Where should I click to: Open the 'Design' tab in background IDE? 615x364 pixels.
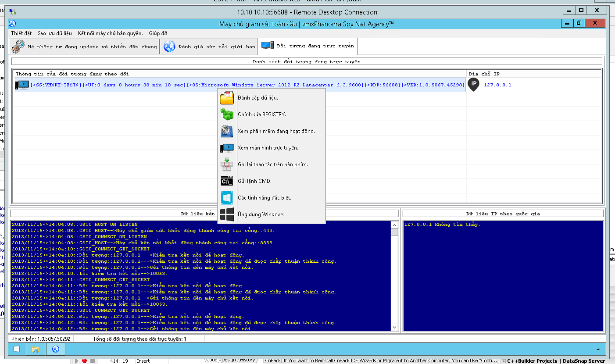(x=228, y=360)
